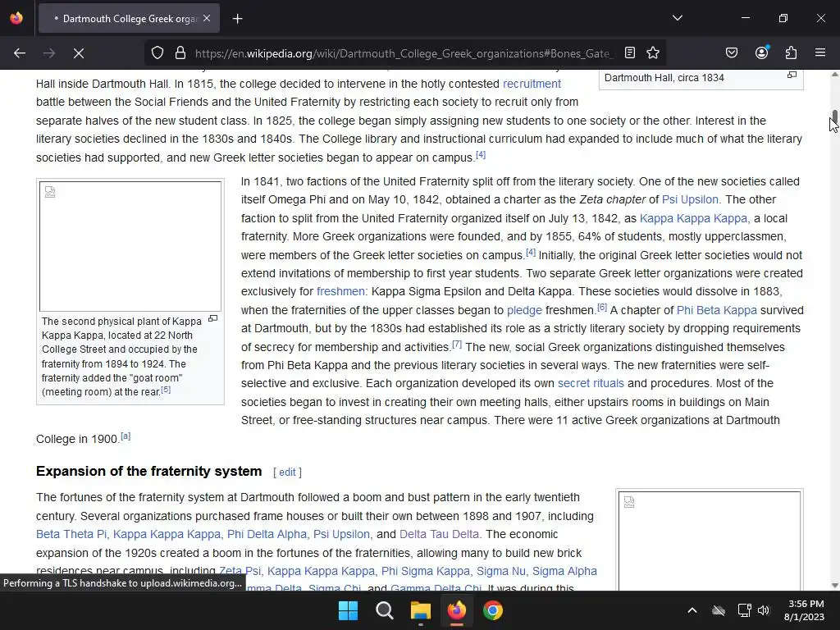Follow the recruitment link

tap(532, 84)
